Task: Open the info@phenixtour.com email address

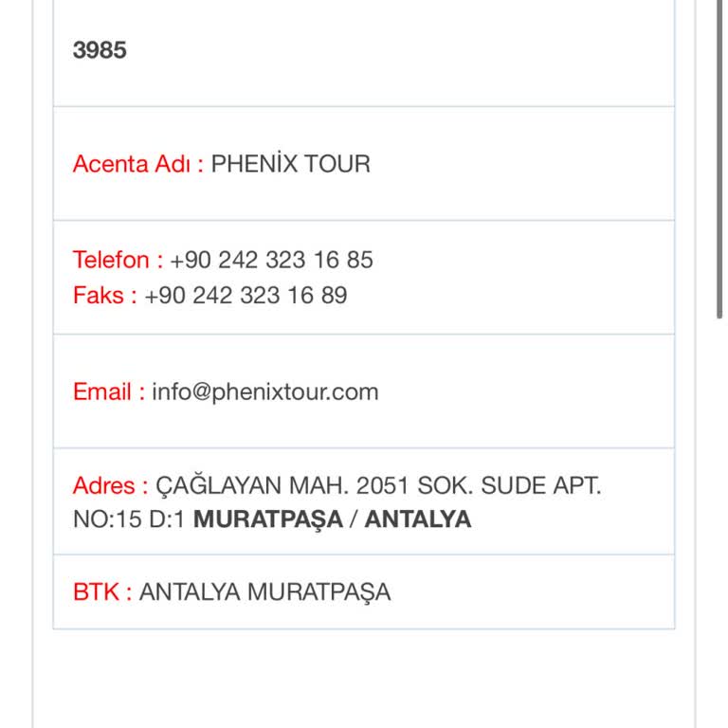Action: [x=264, y=391]
